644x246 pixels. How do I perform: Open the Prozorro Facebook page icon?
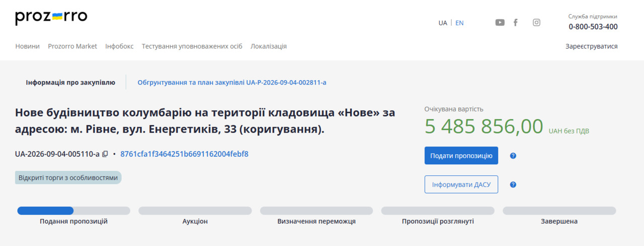tap(516, 22)
